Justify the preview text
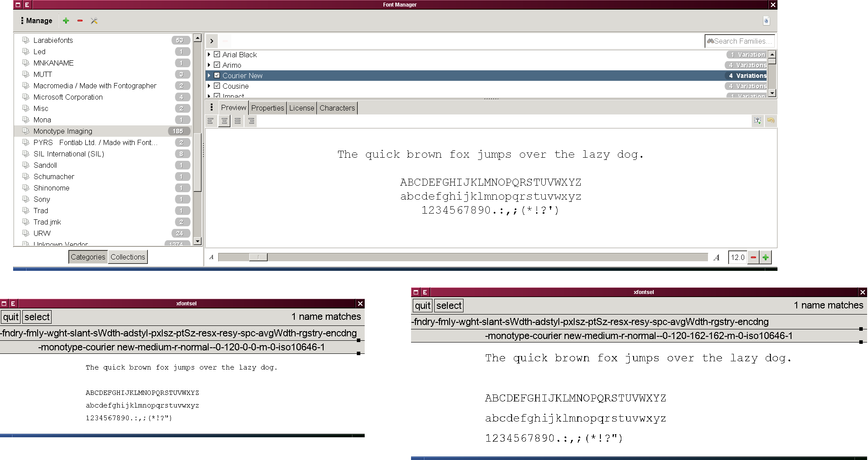This screenshot has height=460, width=868. [x=238, y=121]
